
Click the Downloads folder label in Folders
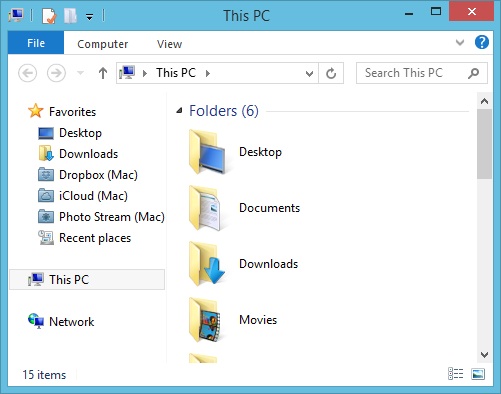coord(268,264)
